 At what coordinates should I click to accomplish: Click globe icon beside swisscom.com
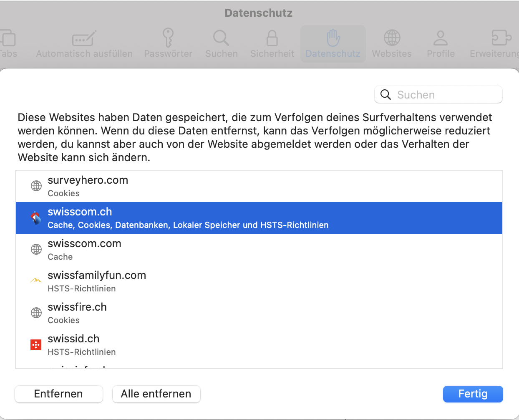[x=36, y=249]
